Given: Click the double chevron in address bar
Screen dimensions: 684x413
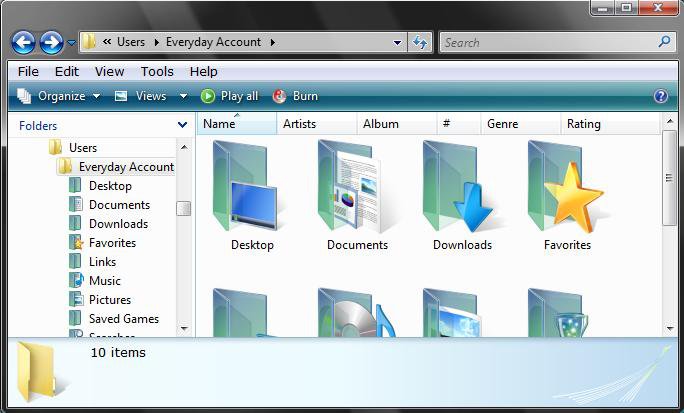Looking at the screenshot, I should 107,42.
